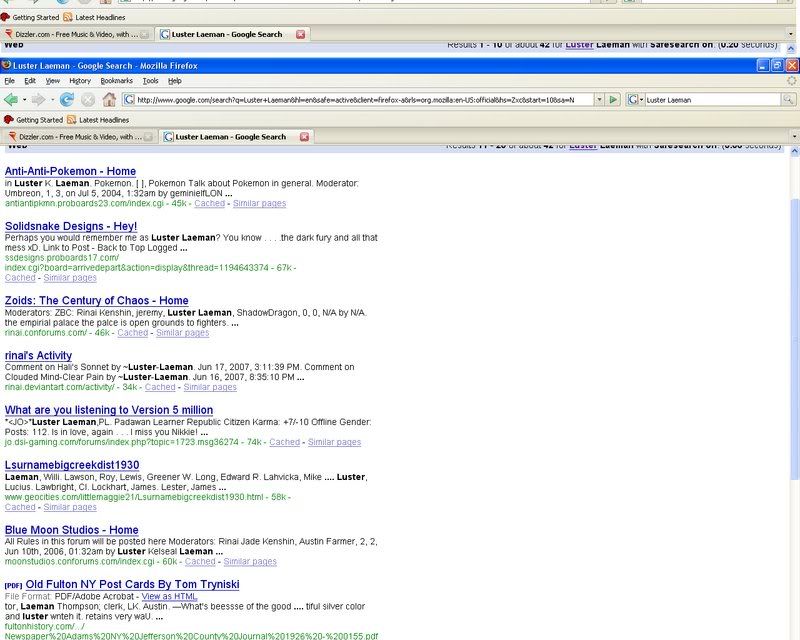800x640 pixels.
Task: Open the File menu
Action: point(10,81)
